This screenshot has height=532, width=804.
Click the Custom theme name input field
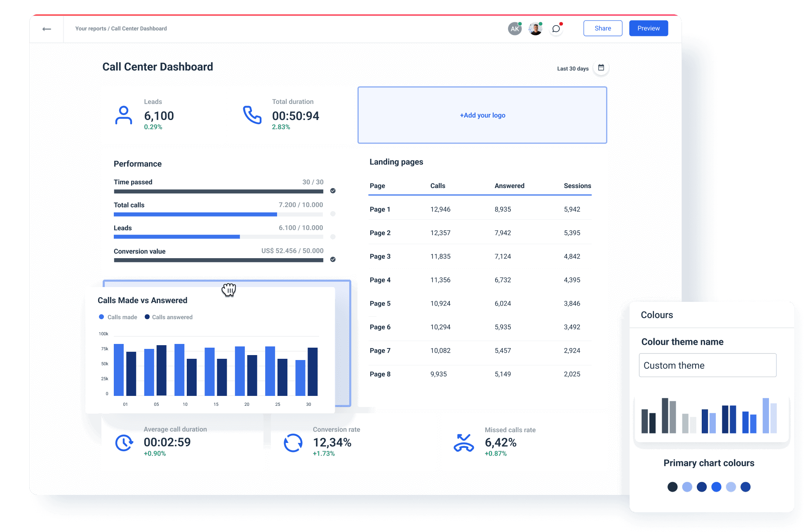707,365
